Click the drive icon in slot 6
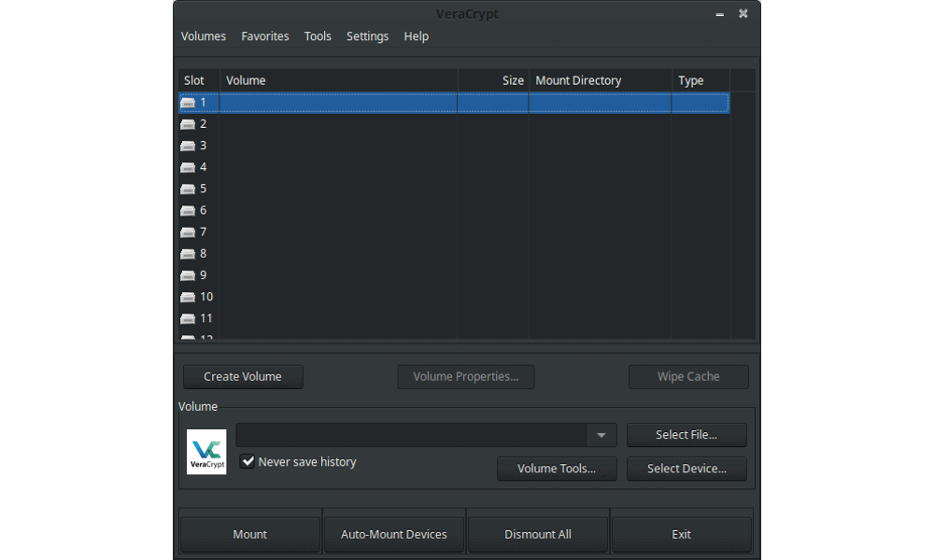Screen dimensions: 934x560 tap(188, 211)
